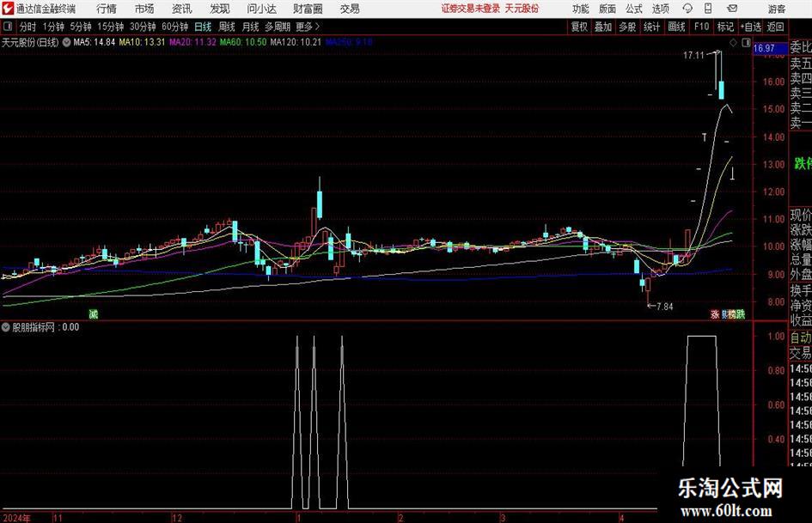Switch to 15分钟 period tab
Image resolution: width=812 pixels, height=523 pixels.
[x=110, y=27]
